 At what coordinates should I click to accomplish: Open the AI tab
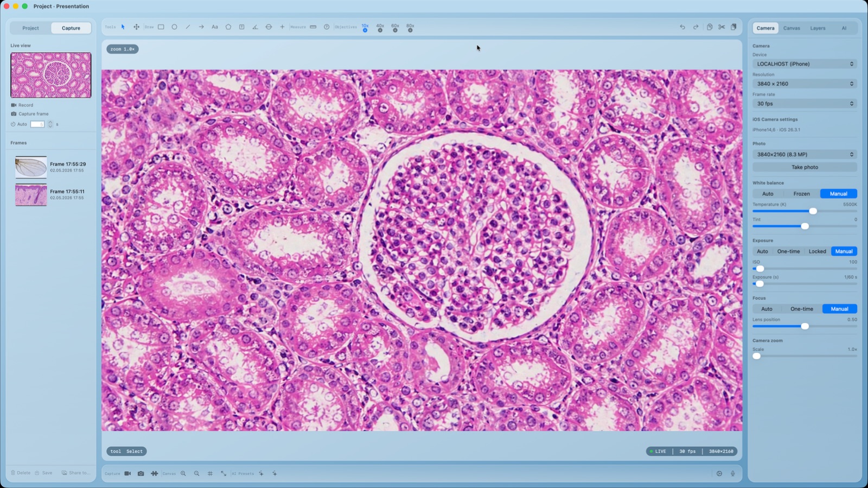point(844,28)
